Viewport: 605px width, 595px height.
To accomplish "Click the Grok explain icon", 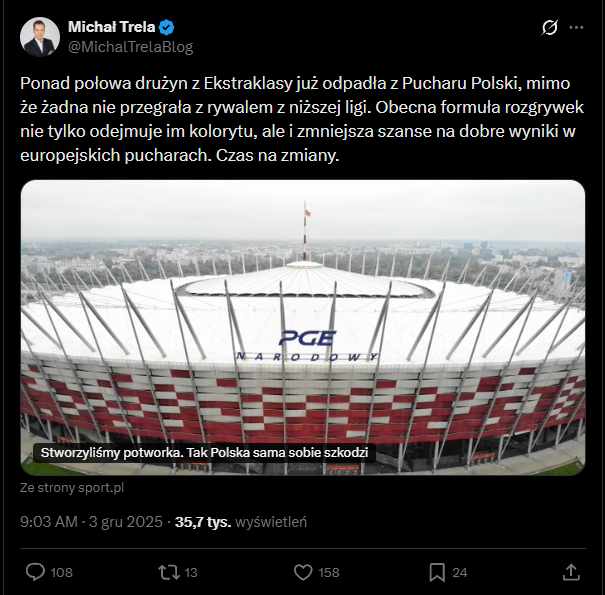I will click(x=549, y=28).
